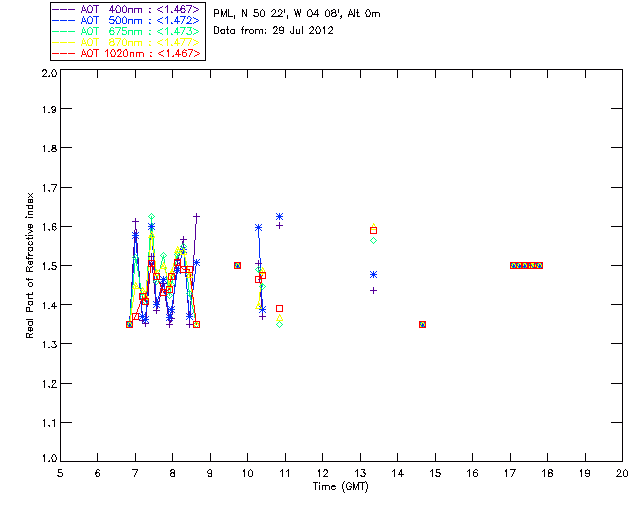
Task: Select legend entry AOT 1020nm <1.467>
Action: point(127,53)
